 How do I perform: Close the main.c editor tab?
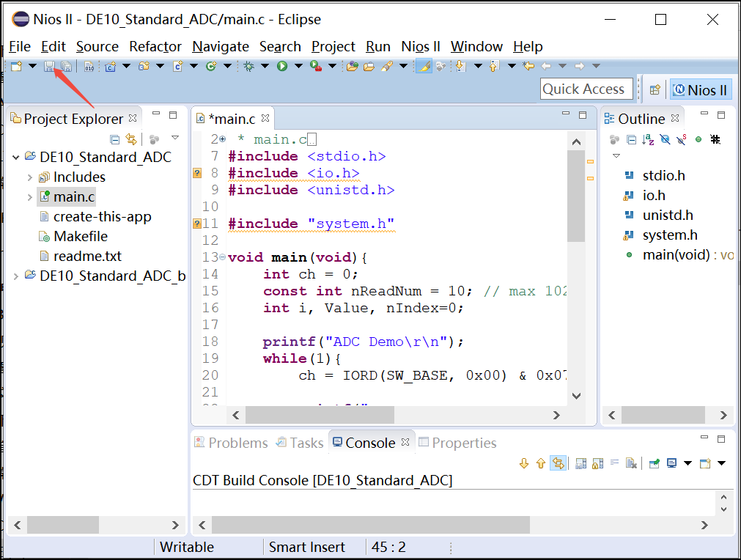[x=265, y=118]
